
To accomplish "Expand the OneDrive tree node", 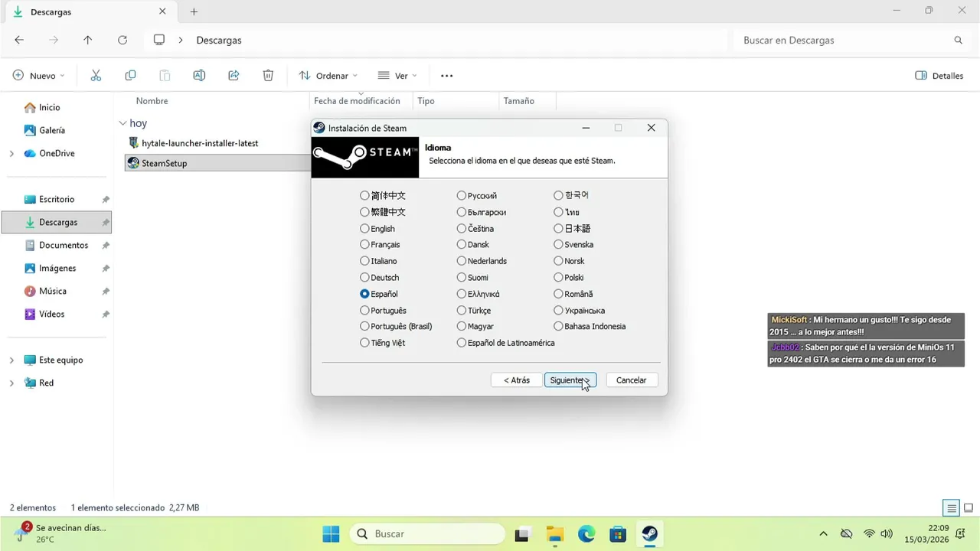I will tap(11, 154).
